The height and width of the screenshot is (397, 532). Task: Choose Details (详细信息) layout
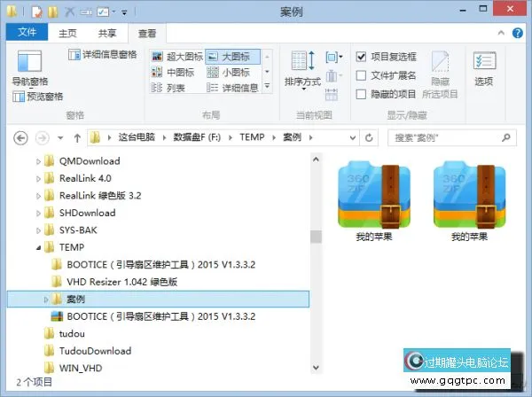[232, 88]
